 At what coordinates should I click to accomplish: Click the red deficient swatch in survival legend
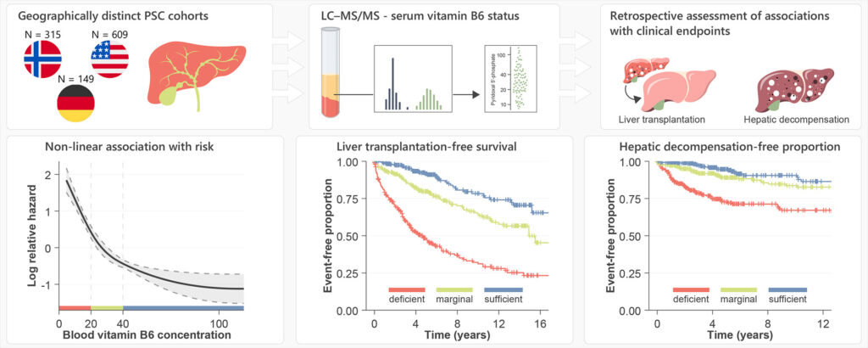[406, 289]
